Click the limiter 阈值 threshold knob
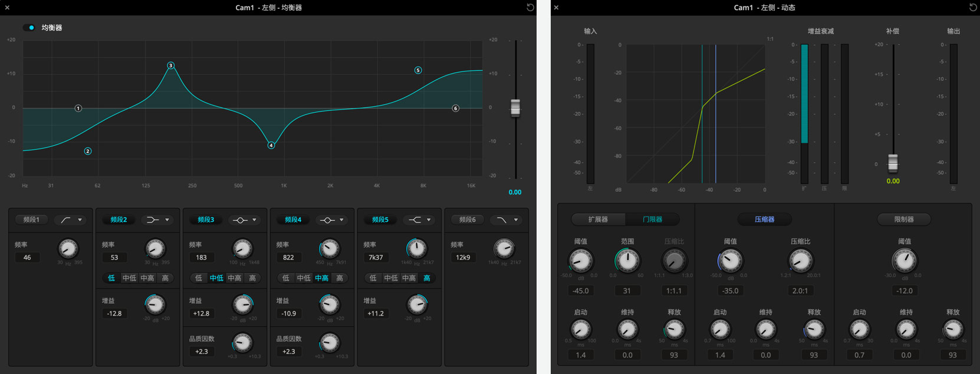The height and width of the screenshot is (374, 980). pyautogui.click(x=905, y=260)
